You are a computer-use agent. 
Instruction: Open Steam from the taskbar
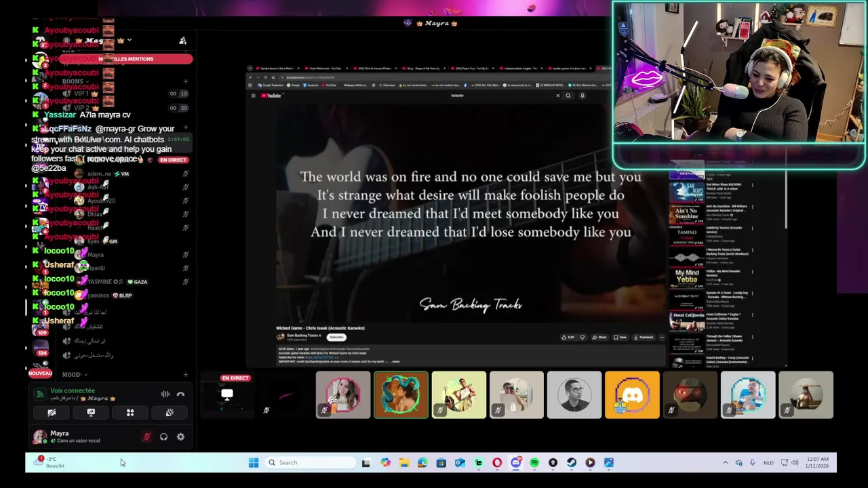pos(572,463)
